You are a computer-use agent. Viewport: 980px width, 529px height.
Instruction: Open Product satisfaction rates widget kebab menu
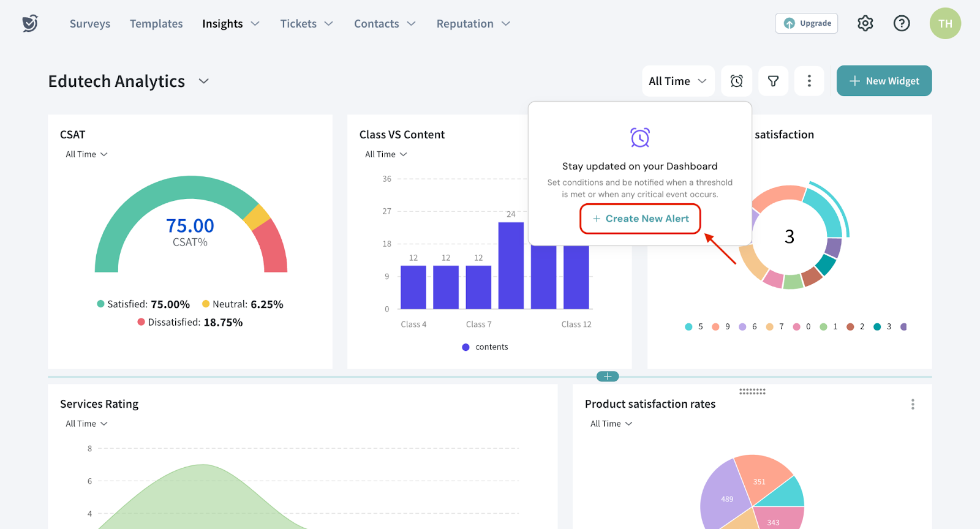point(913,404)
